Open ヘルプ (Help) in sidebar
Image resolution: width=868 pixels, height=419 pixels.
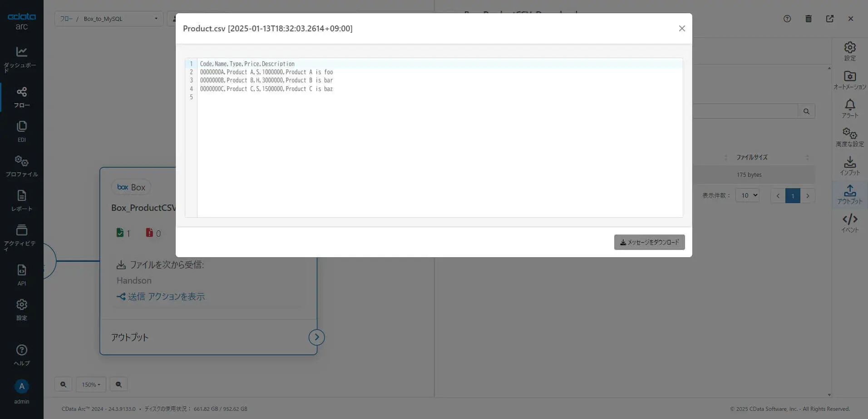tap(21, 355)
